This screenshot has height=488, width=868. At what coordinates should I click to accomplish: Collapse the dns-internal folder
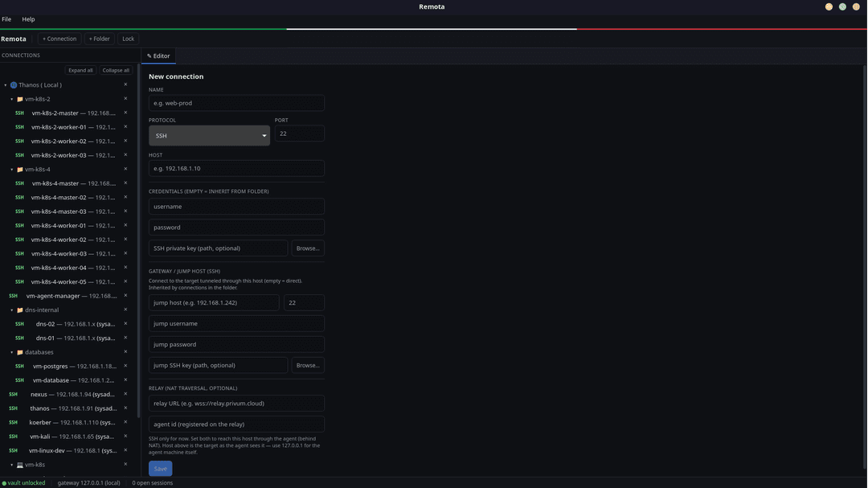(x=11, y=310)
